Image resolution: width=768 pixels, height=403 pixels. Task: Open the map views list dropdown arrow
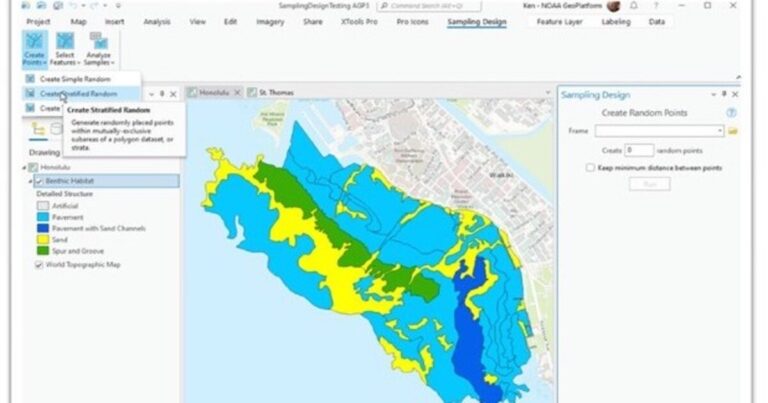[x=548, y=93]
